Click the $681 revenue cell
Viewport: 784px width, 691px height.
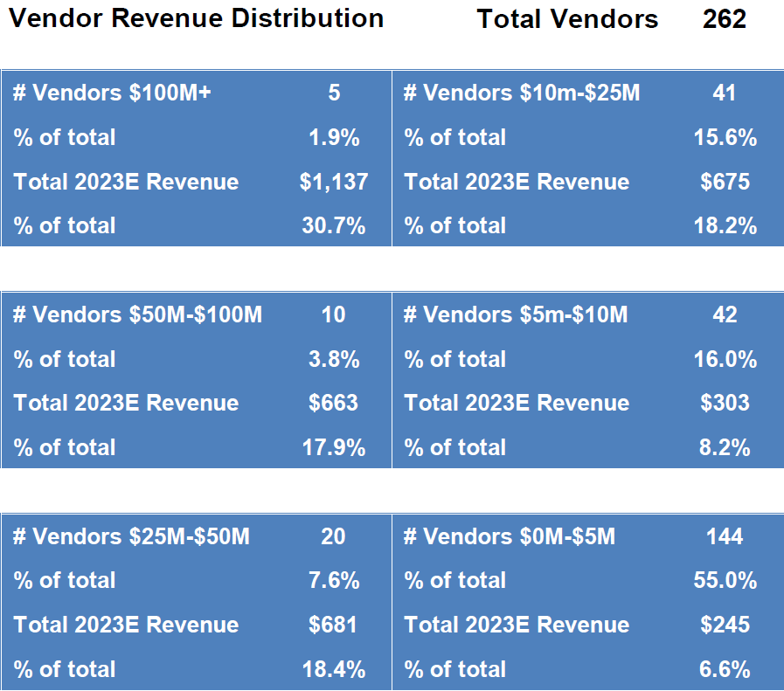pos(333,625)
